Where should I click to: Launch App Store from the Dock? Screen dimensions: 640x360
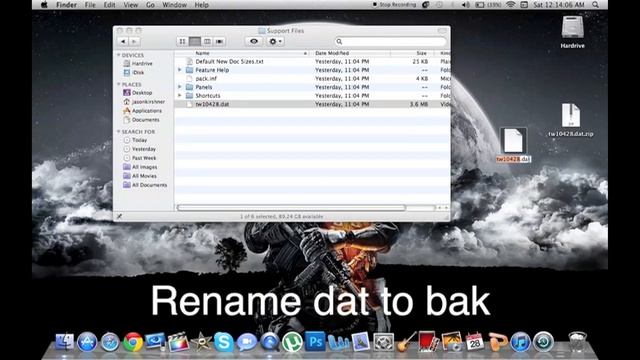point(87,342)
